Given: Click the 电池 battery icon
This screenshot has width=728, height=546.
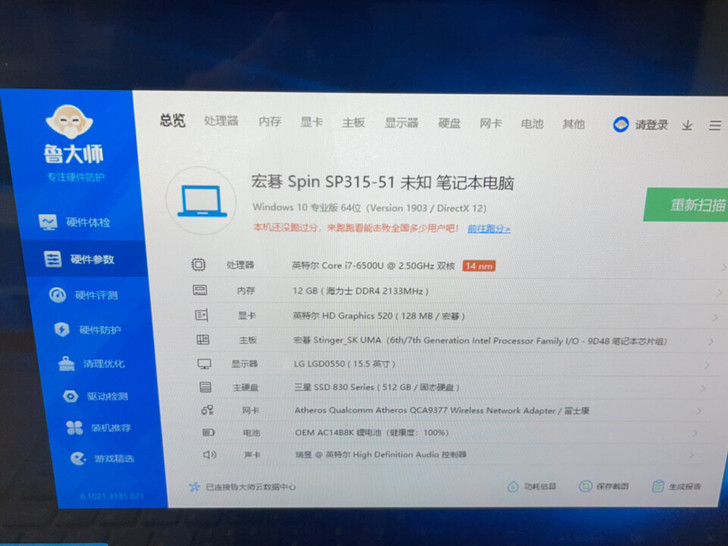Looking at the screenshot, I should [208, 432].
